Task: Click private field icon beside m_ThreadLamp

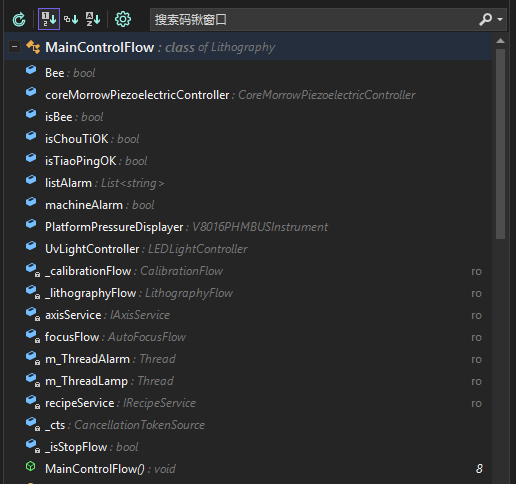Action: [33, 379]
